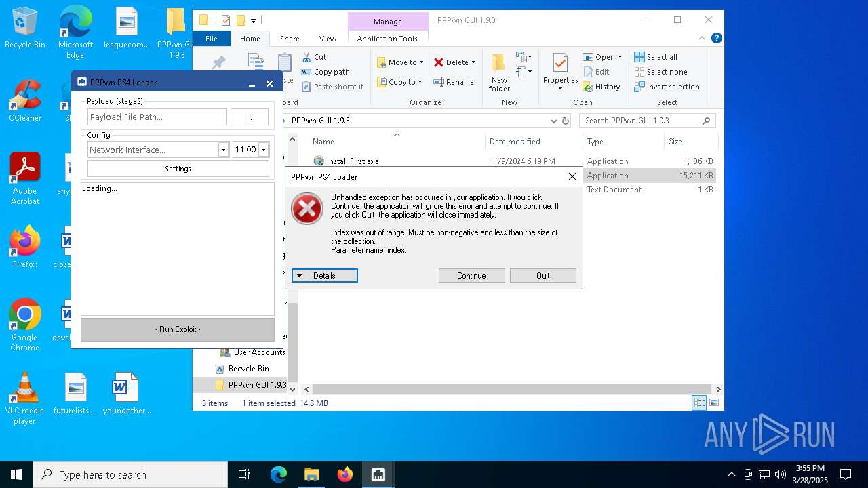Expand Open dropdown in ribbon

point(620,57)
